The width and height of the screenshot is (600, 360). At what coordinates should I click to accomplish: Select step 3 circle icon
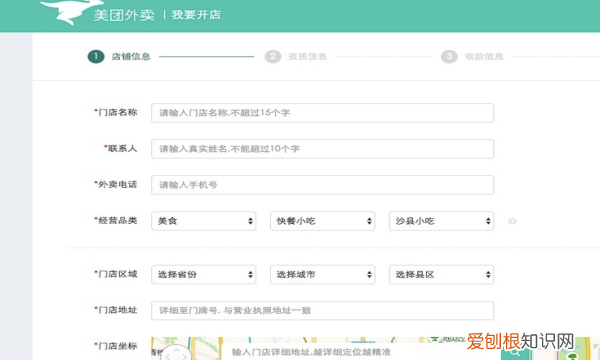click(449, 57)
